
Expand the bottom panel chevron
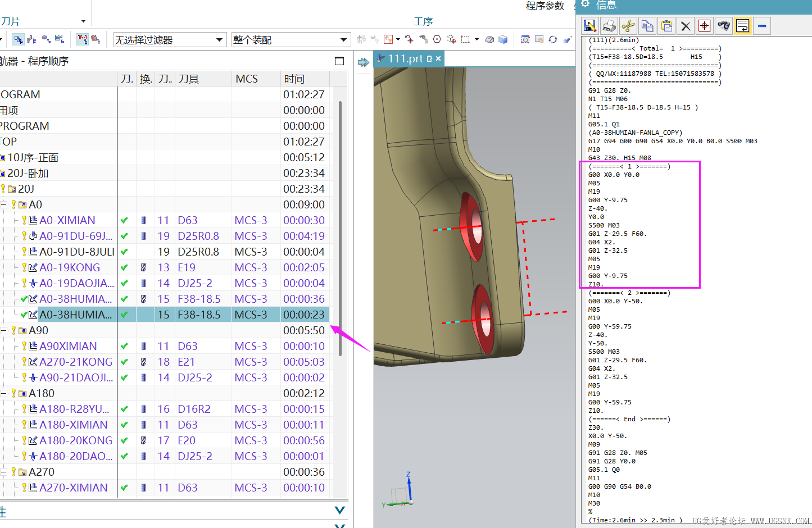(x=339, y=510)
